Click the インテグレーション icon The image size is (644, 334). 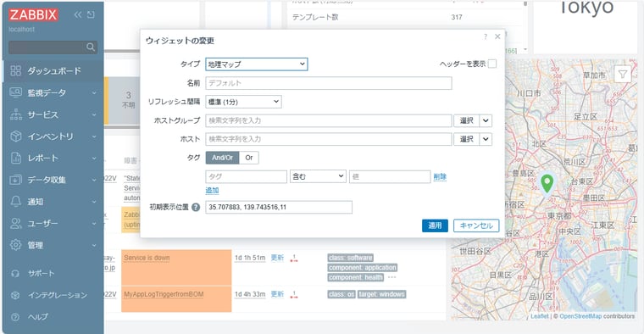tap(15, 295)
